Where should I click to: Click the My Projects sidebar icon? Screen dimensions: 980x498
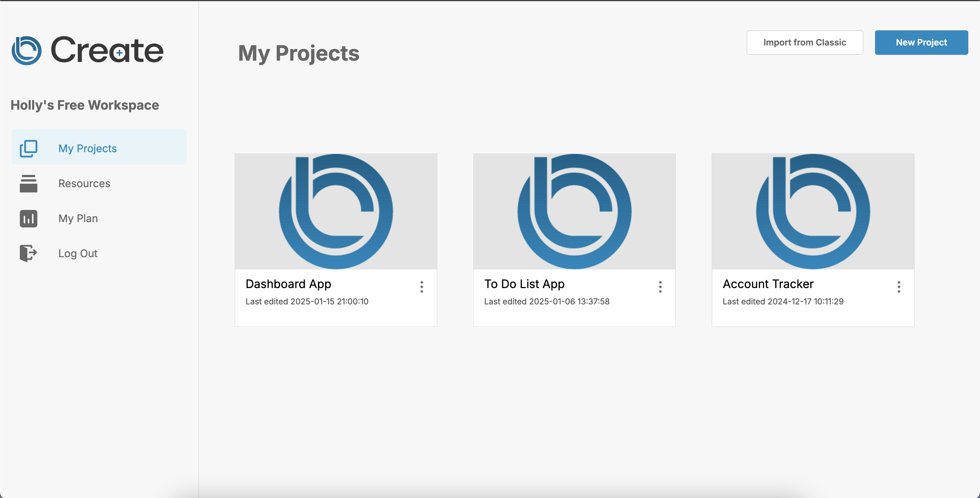click(x=29, y=148)
